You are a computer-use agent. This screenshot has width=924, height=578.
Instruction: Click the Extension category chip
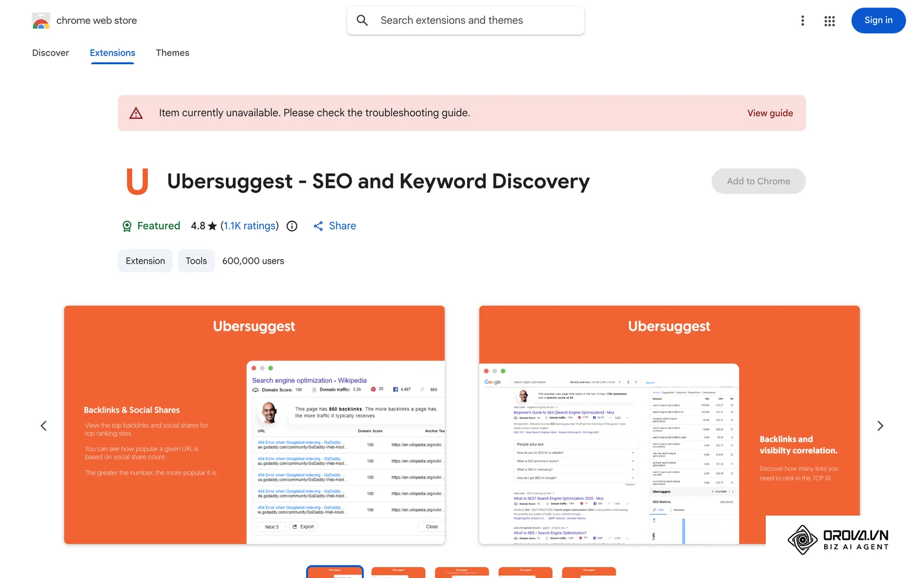tap(146, 261)
